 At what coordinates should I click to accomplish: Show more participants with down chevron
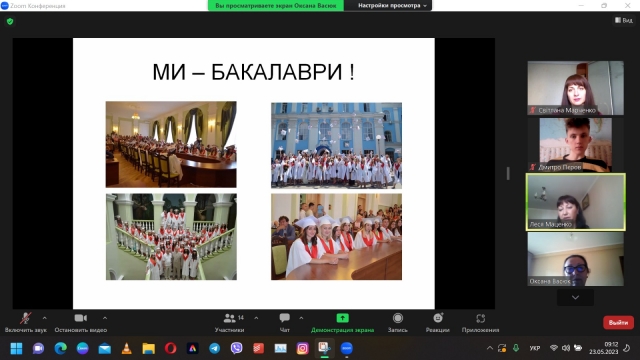tap(576, 298)
